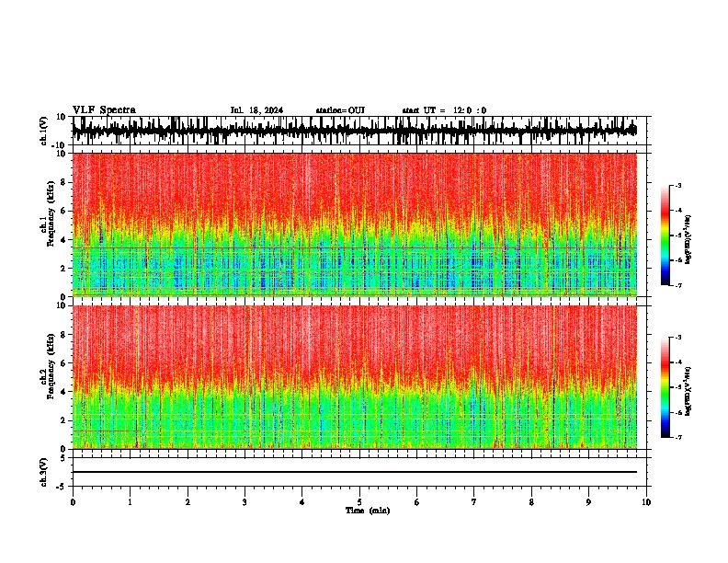Click the ch.1 spectrogram 2 kHz tick label
728x563 pixels.
tap(64, 268)
